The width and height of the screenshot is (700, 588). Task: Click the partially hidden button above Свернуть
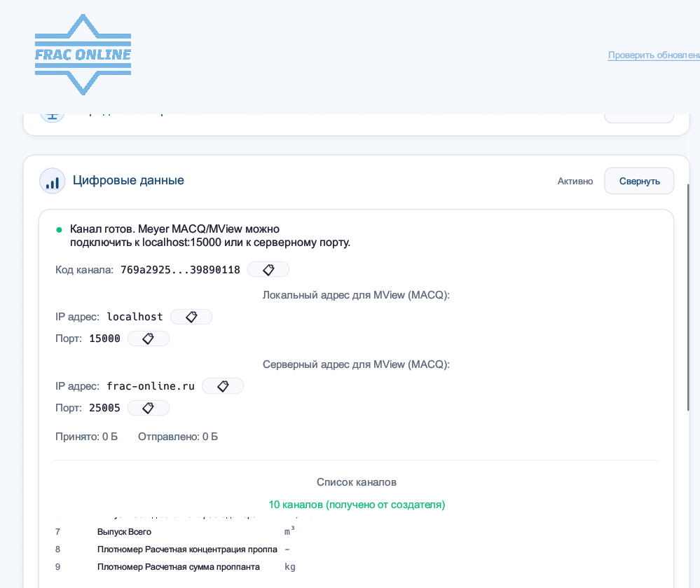(x=638, y=116)
